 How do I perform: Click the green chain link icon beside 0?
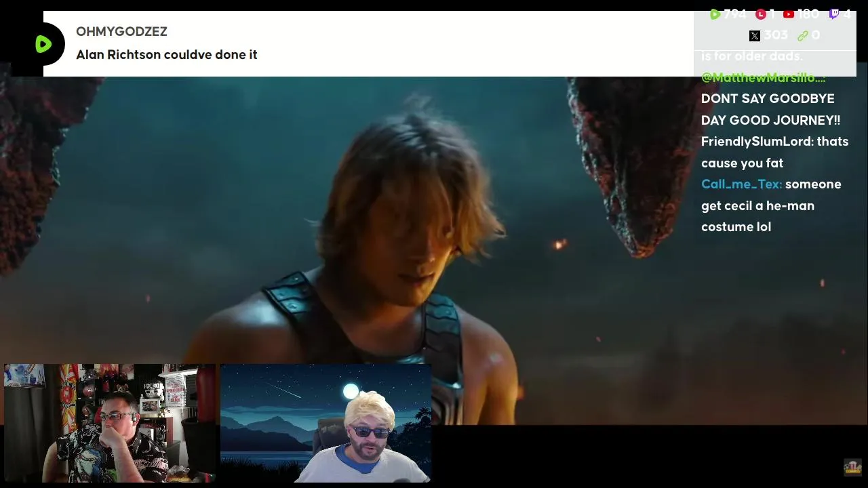(803, 36)
